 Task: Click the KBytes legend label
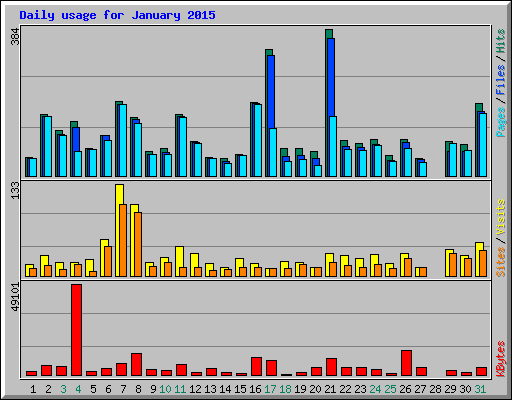(501, 359)
